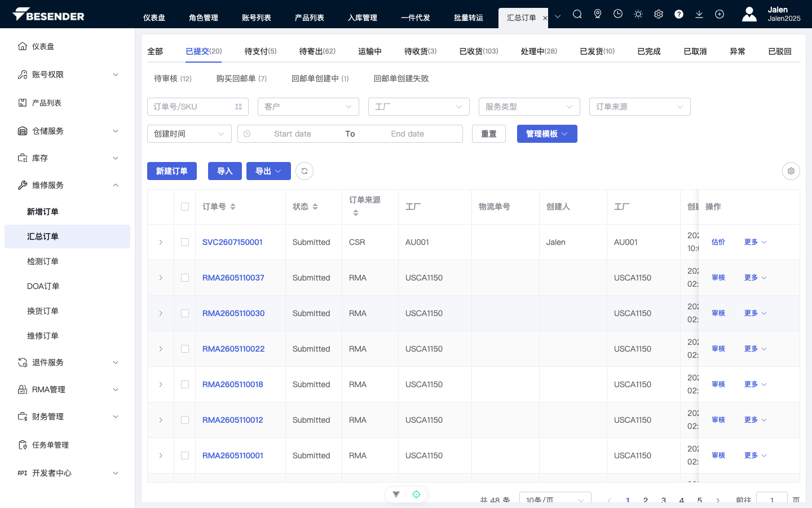Click 估价 for SVC2607150001
The height and width of the screenshot is (508, 812).
(x=718, y=242)
